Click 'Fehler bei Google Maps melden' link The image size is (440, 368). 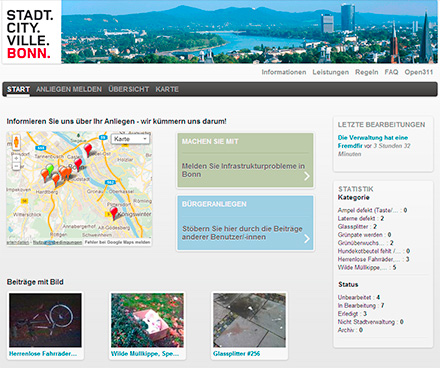pos(117,242)
